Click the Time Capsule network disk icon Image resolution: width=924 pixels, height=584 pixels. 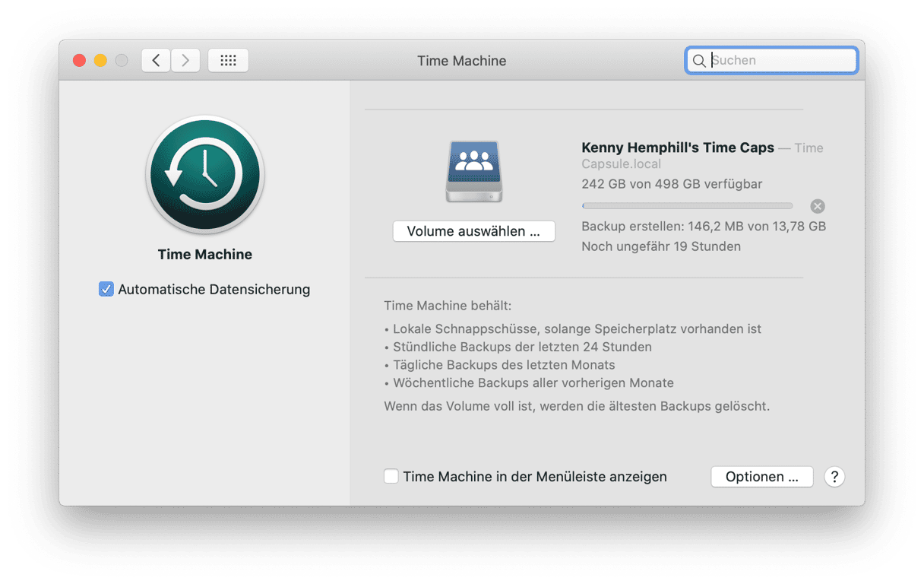[474, 171]
